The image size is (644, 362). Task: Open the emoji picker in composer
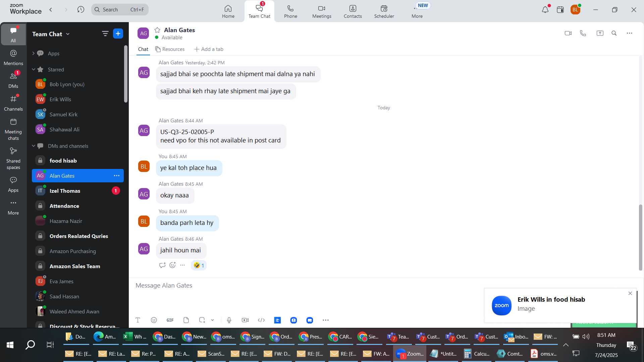(x=154, y=320)
